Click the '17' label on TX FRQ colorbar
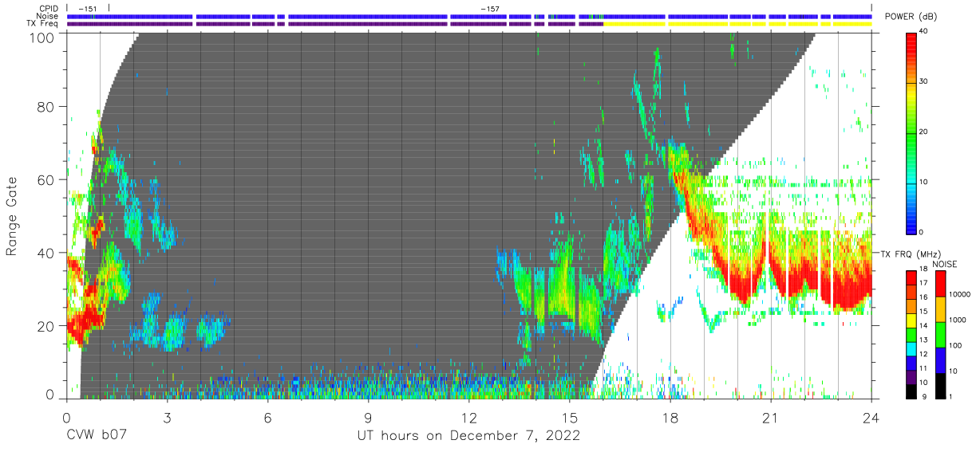980x452 pixels. [x=923, y=283]
